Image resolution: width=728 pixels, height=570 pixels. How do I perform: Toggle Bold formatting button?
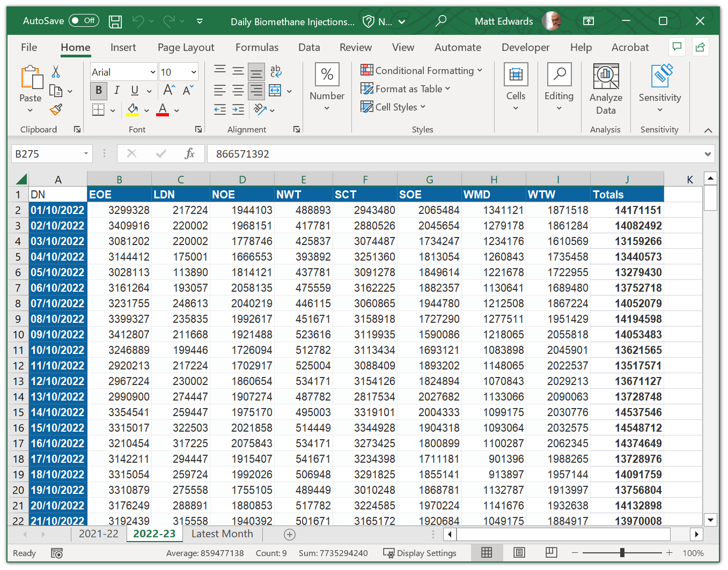click(99, 90)
